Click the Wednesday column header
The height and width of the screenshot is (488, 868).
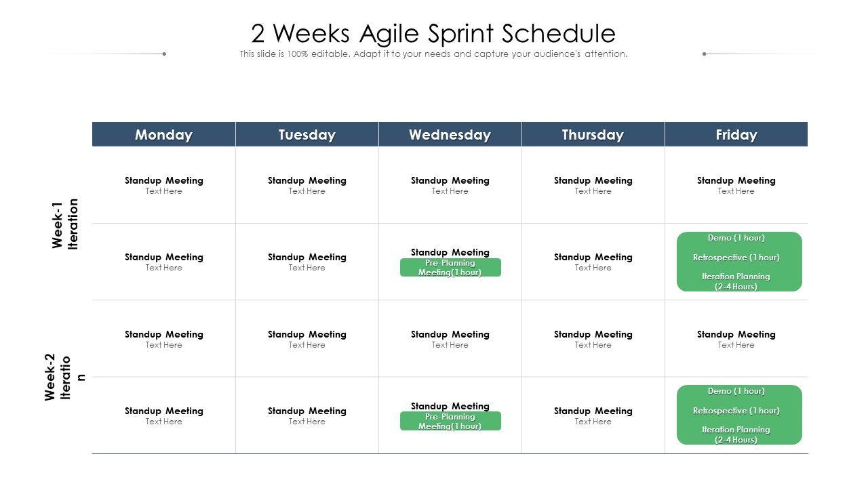point(450,135)
